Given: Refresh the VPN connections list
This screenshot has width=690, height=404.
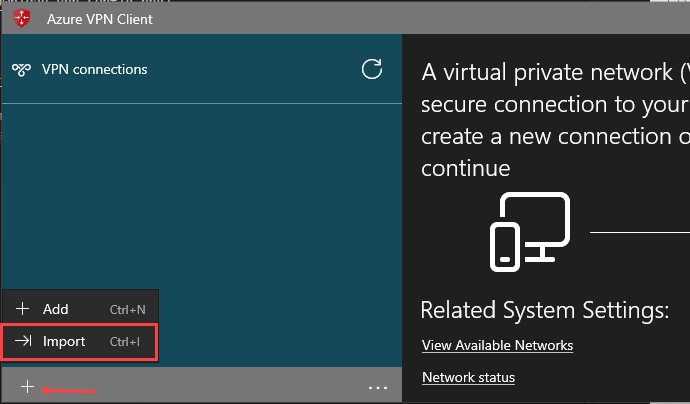Looking at the screenshot, I should click(x=372, y=69).
